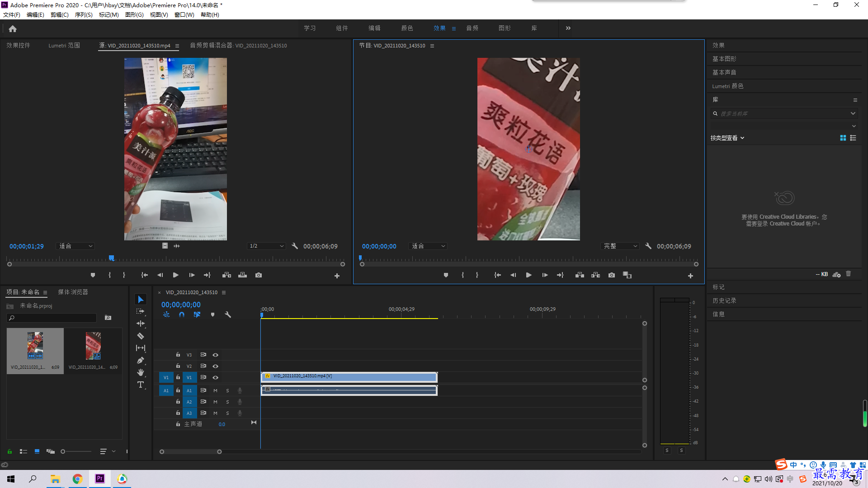Select the Slip tool

click(141, 348)
